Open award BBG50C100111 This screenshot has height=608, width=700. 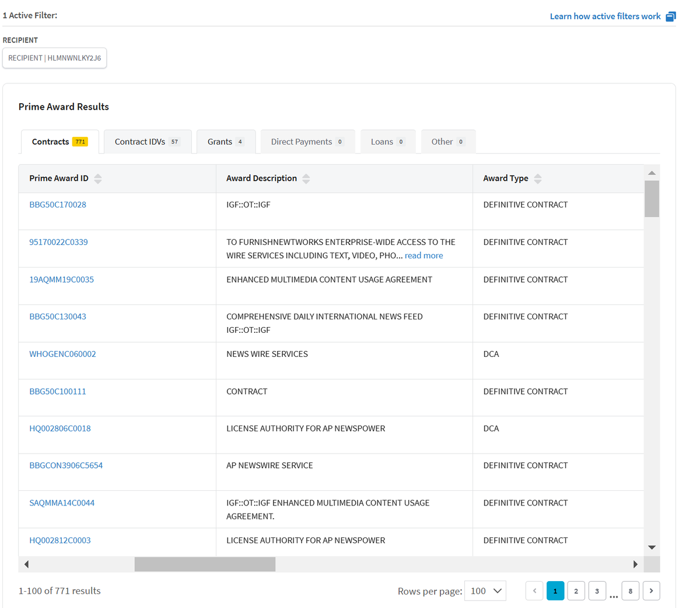pos(58,391)
